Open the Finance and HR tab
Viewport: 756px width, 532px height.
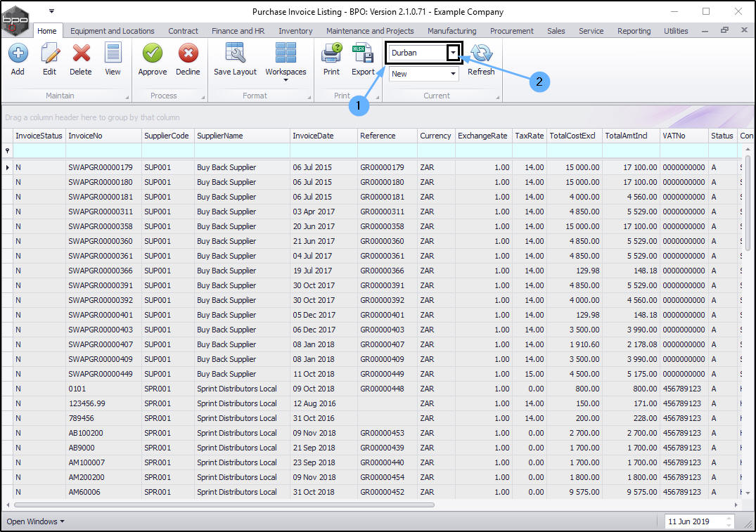pyautogui.click(x=238, y=31)
